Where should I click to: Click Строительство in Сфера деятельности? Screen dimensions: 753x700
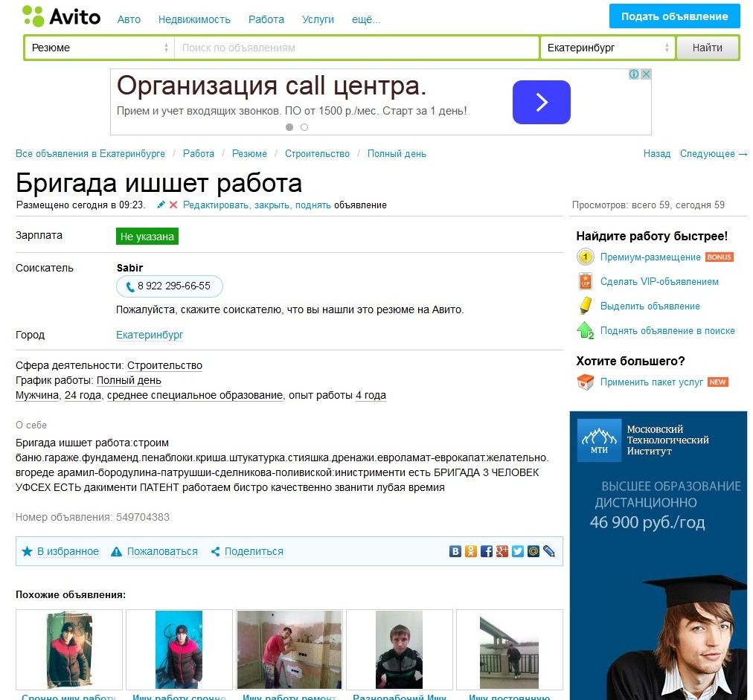click(x=164, y=365)
